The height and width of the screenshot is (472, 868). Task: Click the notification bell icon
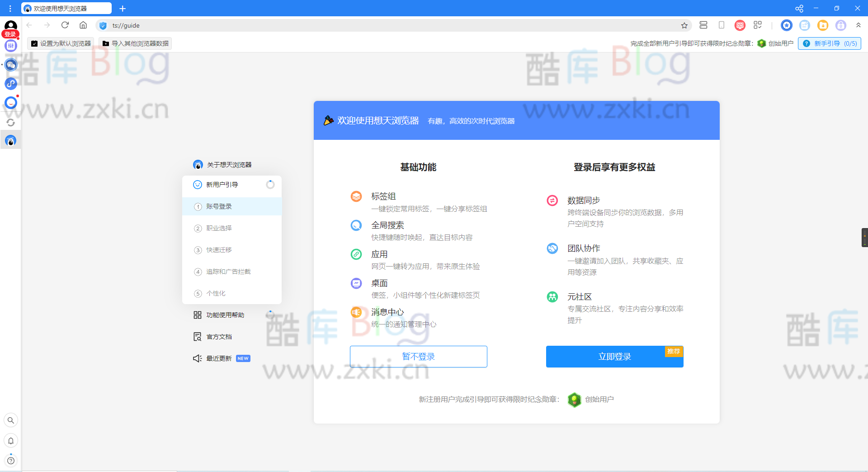pyautogui.click(x=10, y=441)
